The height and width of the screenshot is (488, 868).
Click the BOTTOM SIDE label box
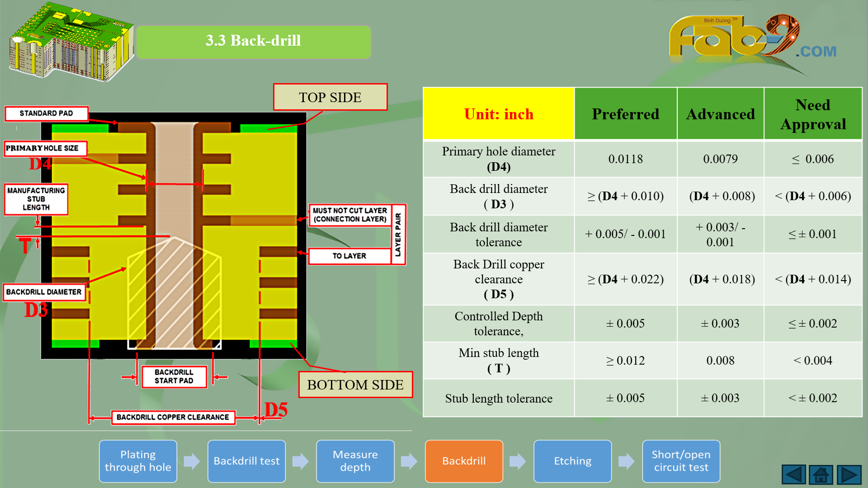(355, 385)
